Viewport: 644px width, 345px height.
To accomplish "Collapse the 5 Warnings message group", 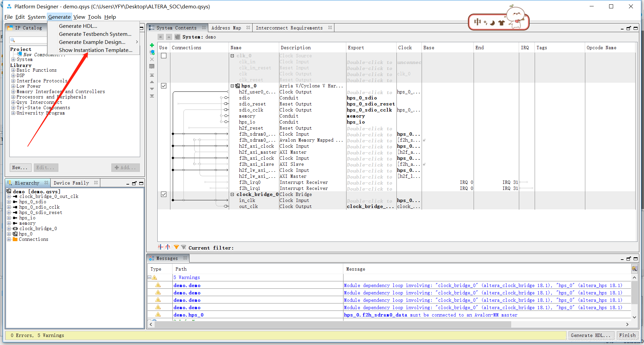I will point(150,277).
